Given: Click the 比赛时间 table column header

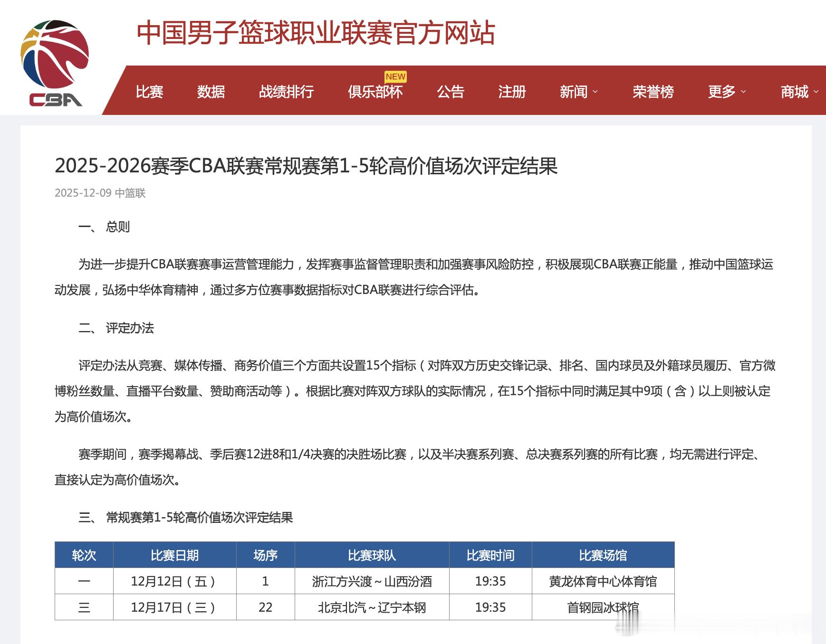Looking at the screenshot, I should [490, 555].
